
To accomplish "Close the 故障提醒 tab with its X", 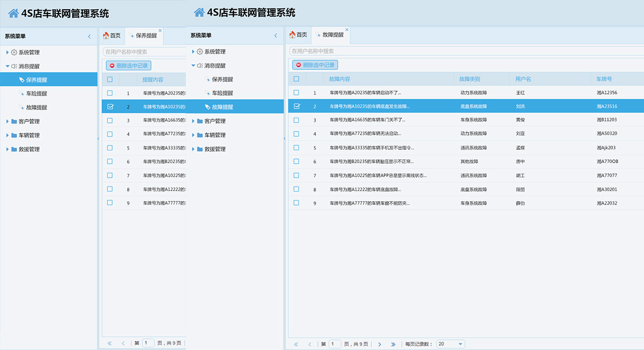I will click(x=347, y=30).
